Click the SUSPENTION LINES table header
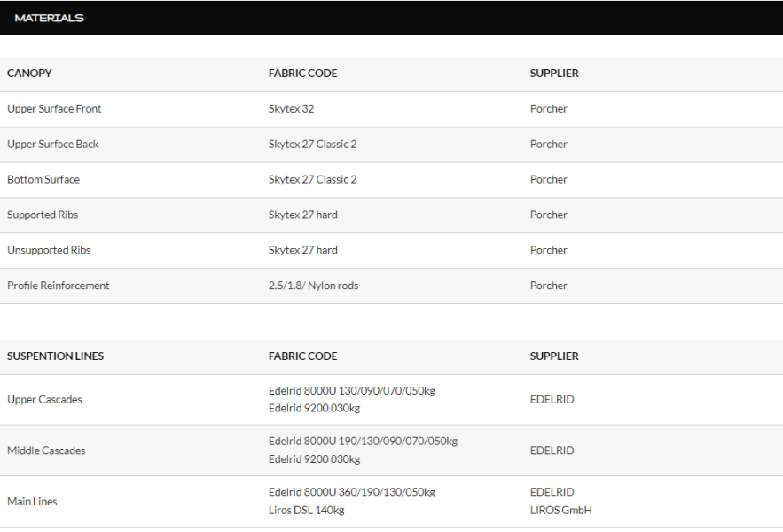 click(56, 356)
